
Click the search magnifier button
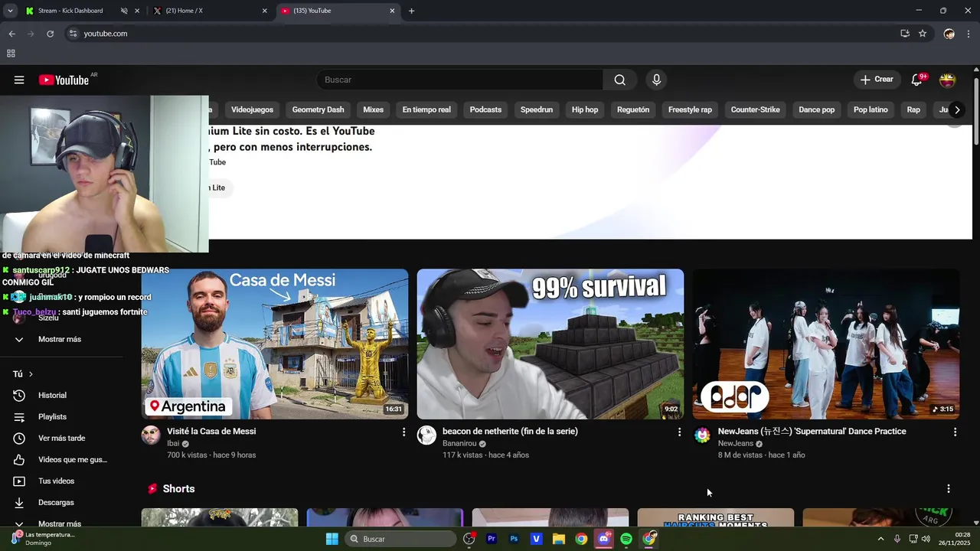pos(619,80)
